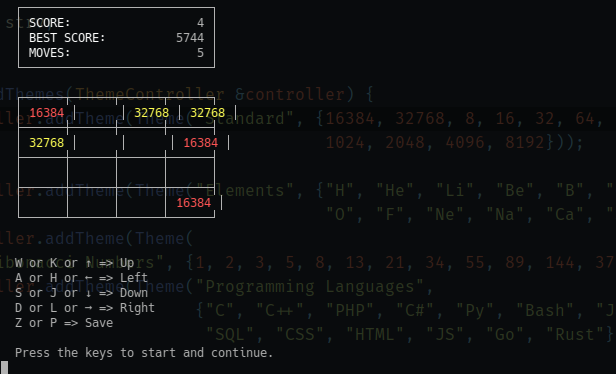Screen dimensions: 616x374
Task: Select the score value 4
Action: coord(200,23)
